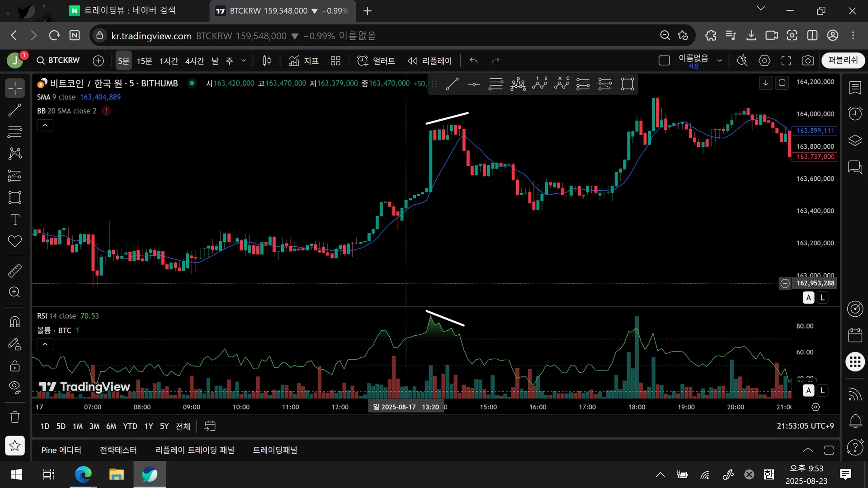Select the Fibonacci retracement tool in sidebar
Viewport: 868px width, 488px height.
click(15, 132)
